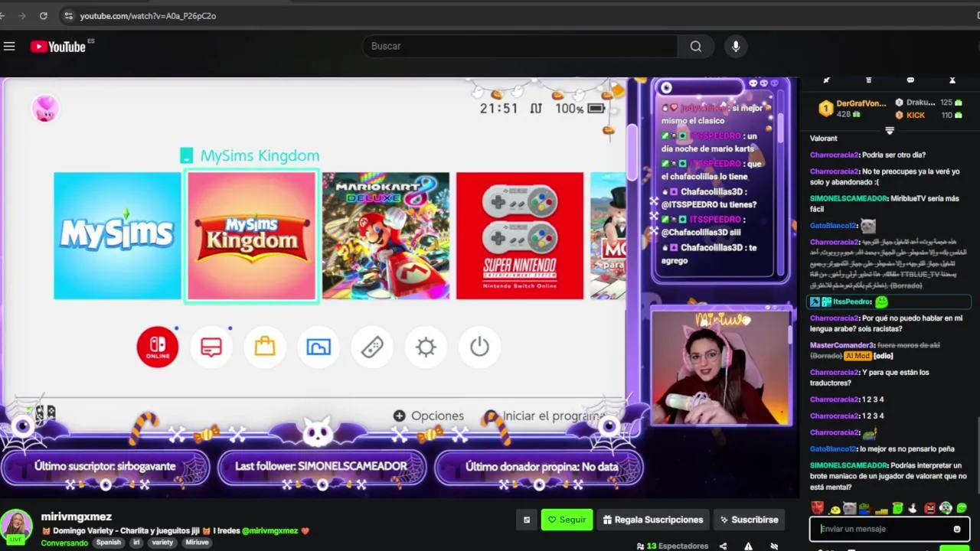Click the Switch System Settings gear icon

[426, 347]
